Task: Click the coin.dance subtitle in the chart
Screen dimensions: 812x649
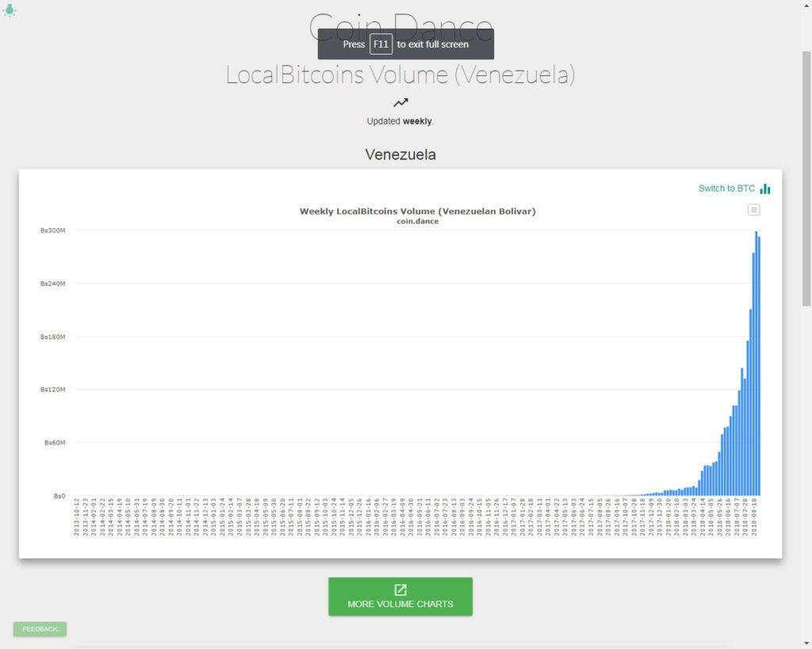Action: coord(417,221)
